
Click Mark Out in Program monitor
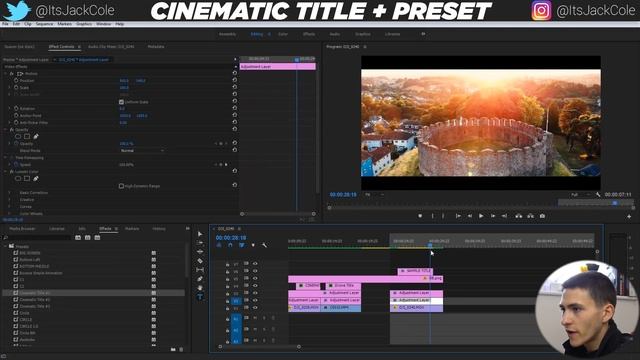pyautogui.click(x=443, y=216)
